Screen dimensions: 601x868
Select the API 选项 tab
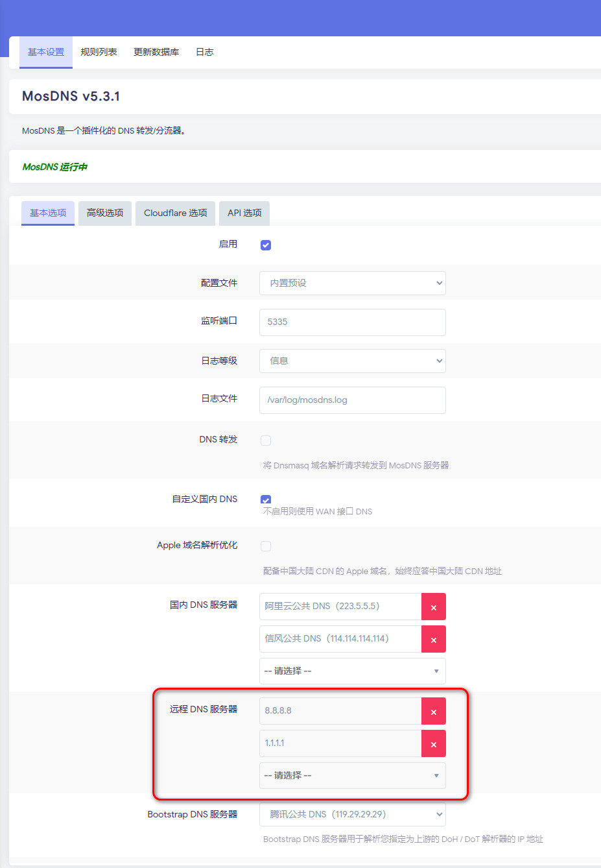pos(244,213)
